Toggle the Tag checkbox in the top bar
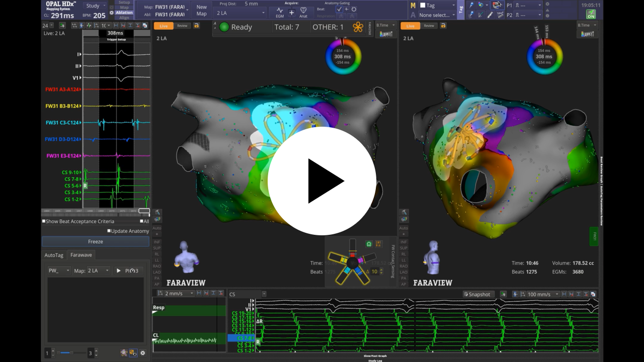 [x=423, y=6]
